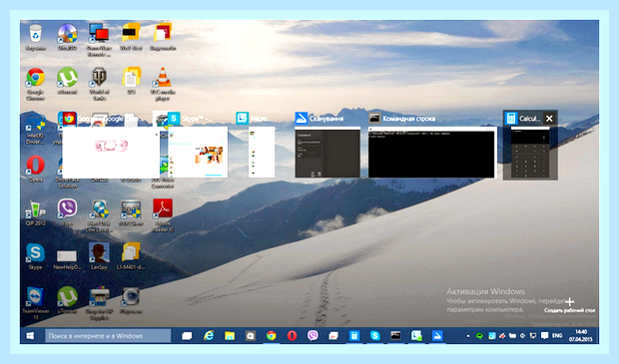Open Internet Explorer from the taskbar
Image resolution: width=619 pixels, height=364 pixels.
tap(209, 336)
